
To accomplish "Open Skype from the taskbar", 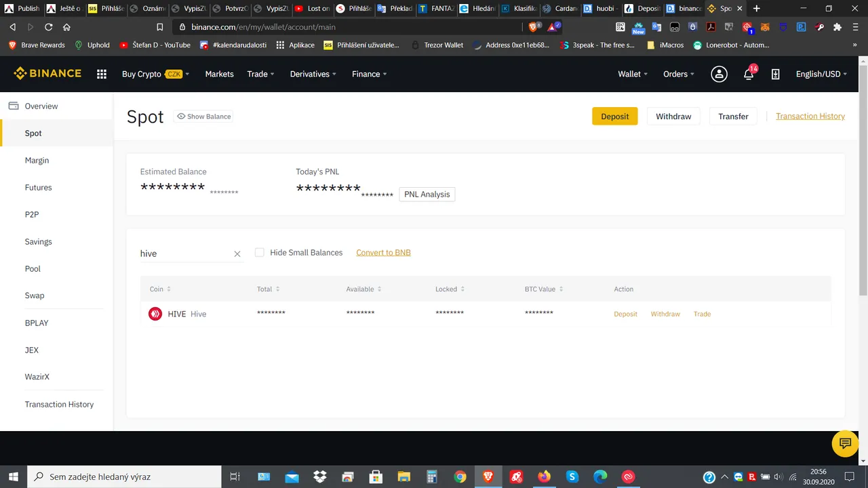I will pyautogui.click(x=572, y=476).
